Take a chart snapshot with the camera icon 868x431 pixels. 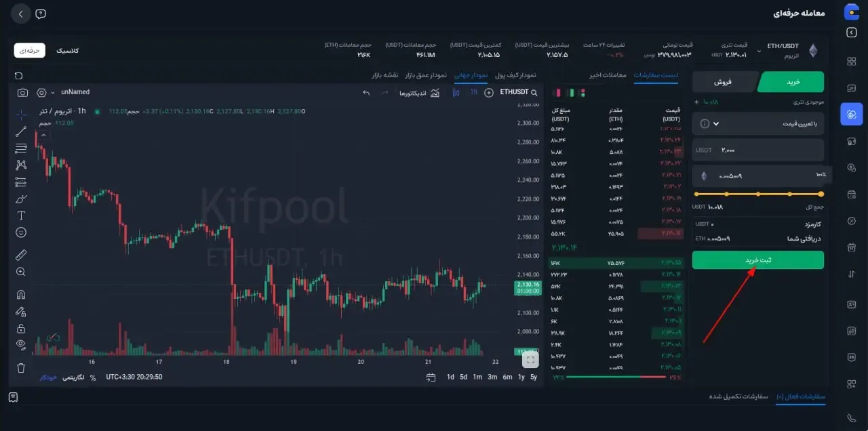click(x=22, y=93)
